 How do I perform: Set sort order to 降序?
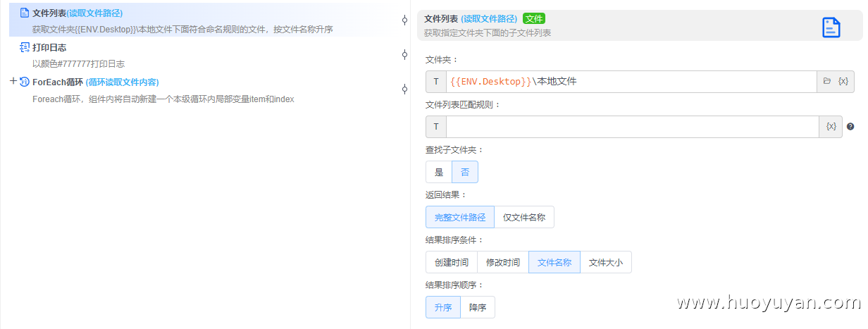pyautogui.click(x=478, y=307)
